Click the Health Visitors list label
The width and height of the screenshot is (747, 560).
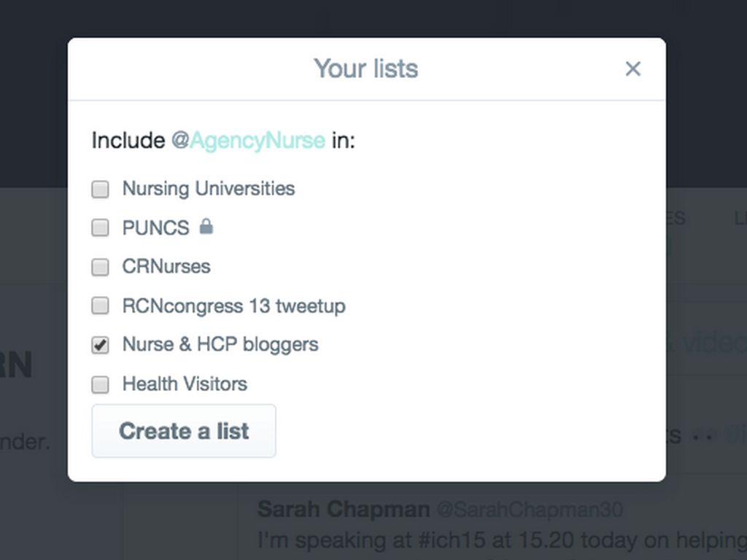tap(185, 384)
